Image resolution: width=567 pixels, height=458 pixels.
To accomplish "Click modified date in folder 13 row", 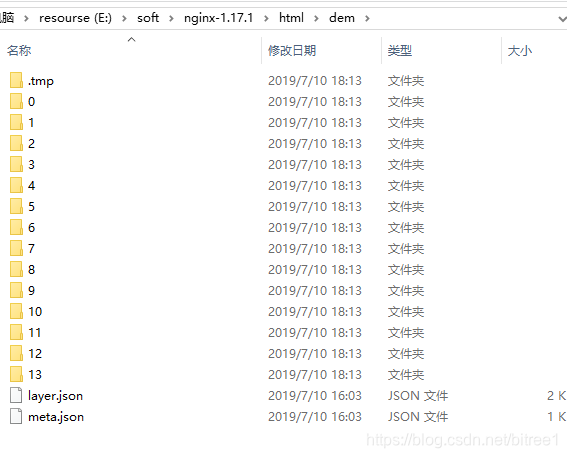I will (x=315, y=374).
